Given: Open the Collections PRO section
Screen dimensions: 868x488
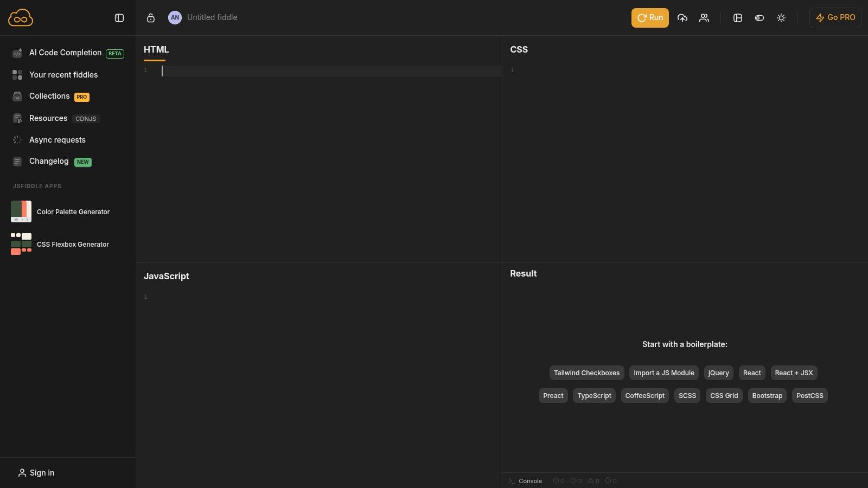Looking at the screenshot, I should (49, 96).
